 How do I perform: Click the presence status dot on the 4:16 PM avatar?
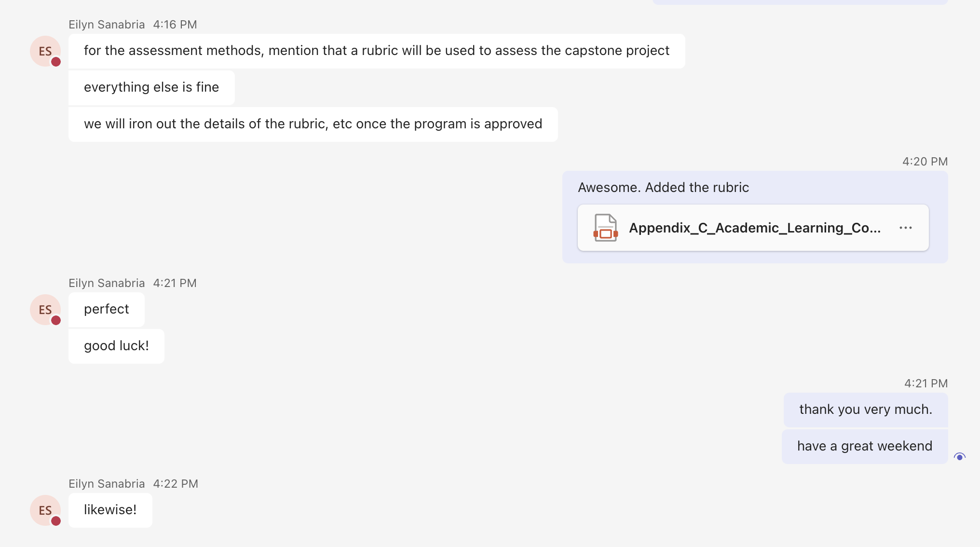(x=56, y=62)
